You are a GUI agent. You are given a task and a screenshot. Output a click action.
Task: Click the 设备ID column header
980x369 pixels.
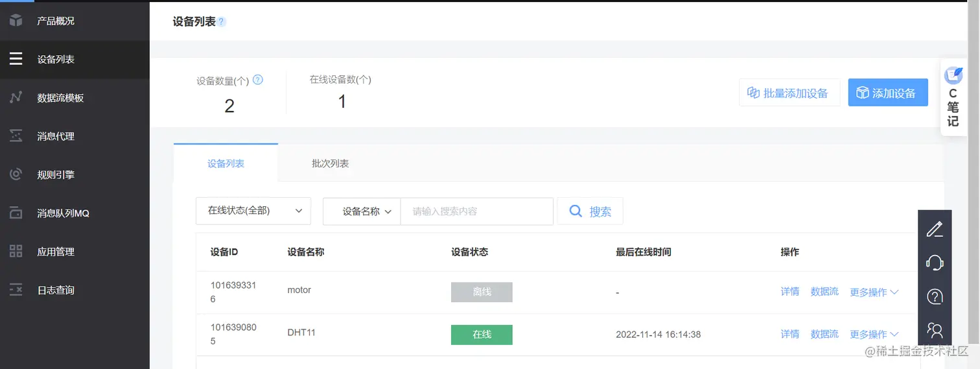[x=224, y=252]
